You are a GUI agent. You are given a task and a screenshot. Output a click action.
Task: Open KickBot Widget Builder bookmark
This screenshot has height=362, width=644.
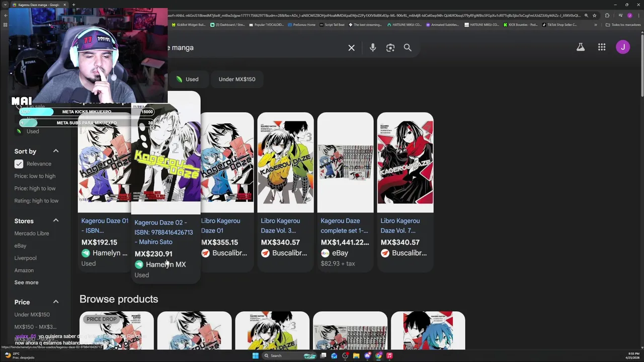point(189,25)
